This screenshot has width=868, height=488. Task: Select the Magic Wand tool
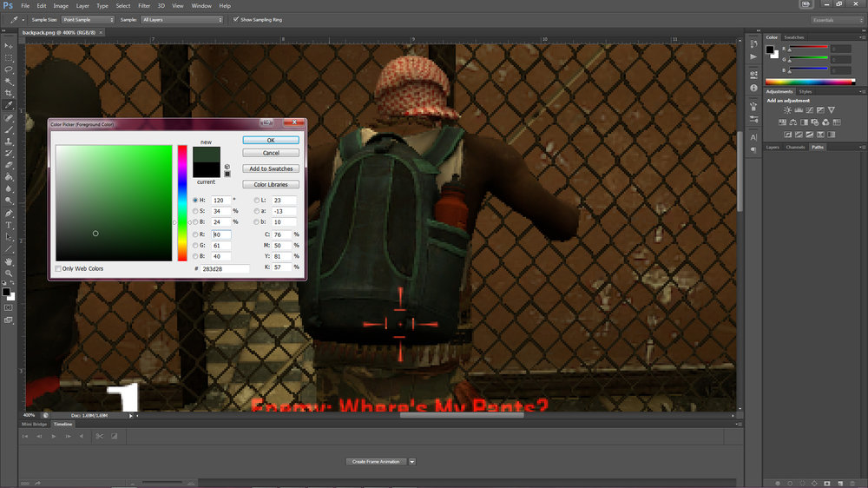click(9, 82)
